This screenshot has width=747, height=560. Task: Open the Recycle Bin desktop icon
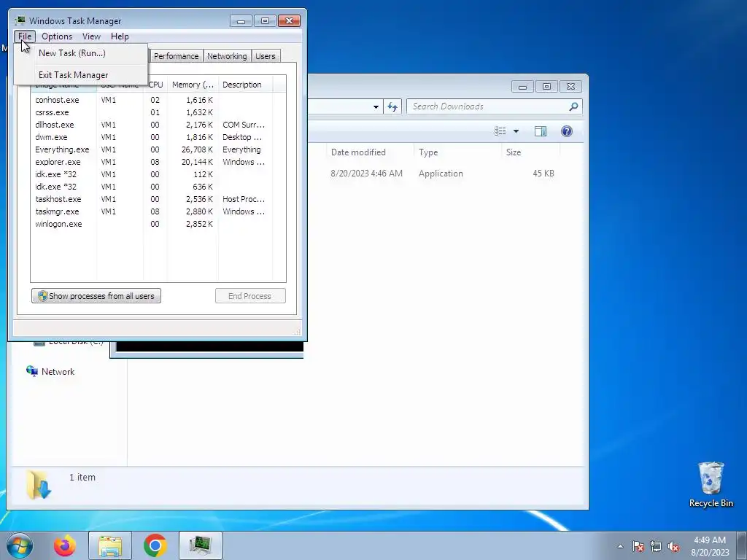[711, 485]
